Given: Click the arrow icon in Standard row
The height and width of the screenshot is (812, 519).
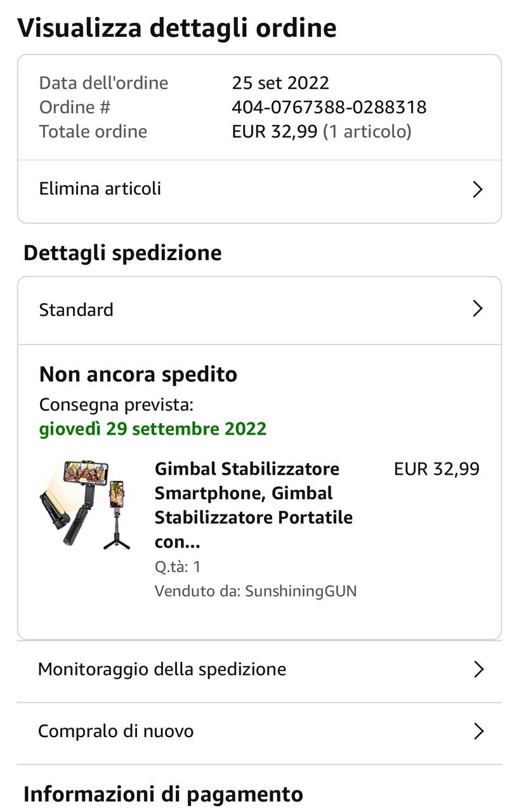Looking at the screenshot, I should [x=478, y=309].
